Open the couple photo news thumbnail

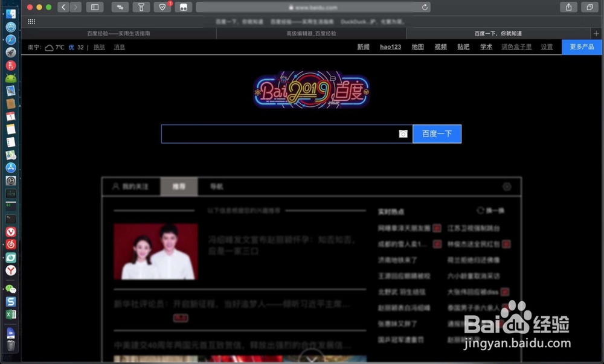156,251
